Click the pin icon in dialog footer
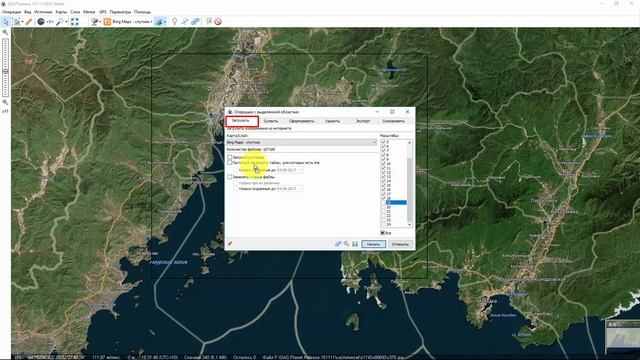This screenshot has height=360, width=640. (x=230, y=244)
